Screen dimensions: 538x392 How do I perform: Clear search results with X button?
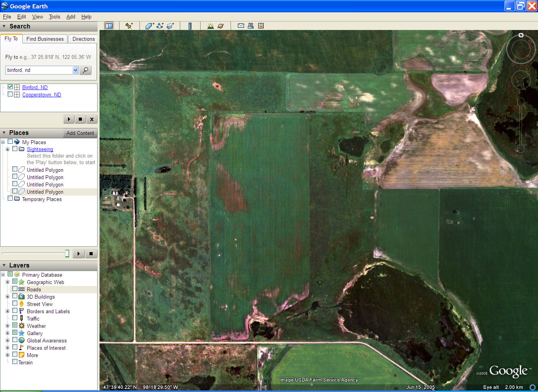92,119
